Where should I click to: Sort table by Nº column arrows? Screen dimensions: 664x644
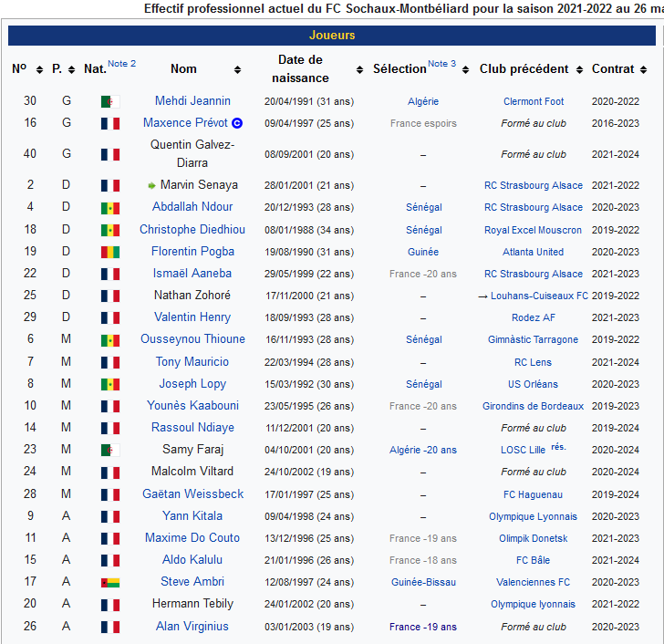(x=39, y=70)
